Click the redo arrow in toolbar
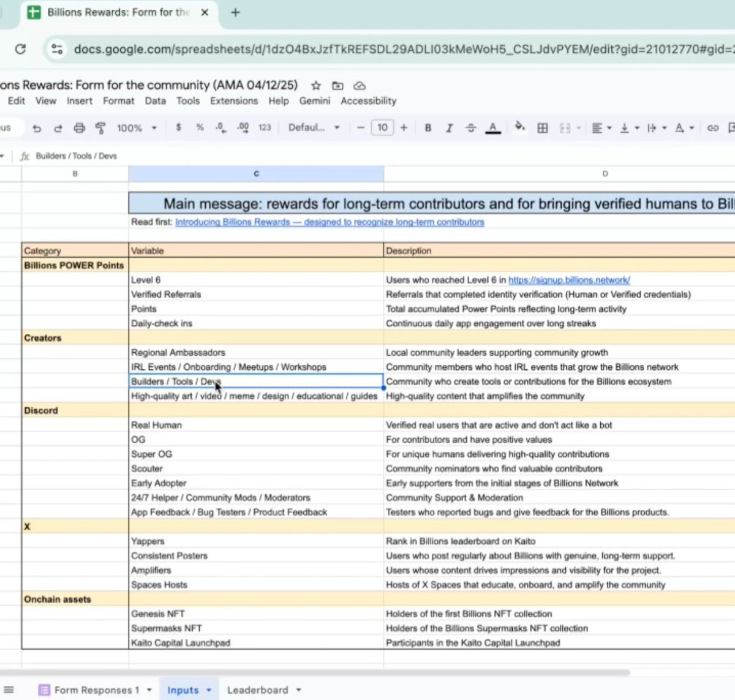735x700 pixels. [58, 128]
